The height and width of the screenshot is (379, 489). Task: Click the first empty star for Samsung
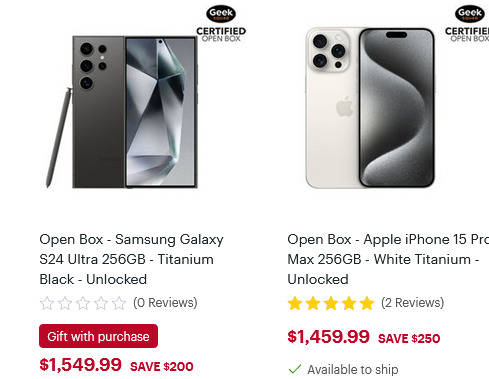[47, 303]
